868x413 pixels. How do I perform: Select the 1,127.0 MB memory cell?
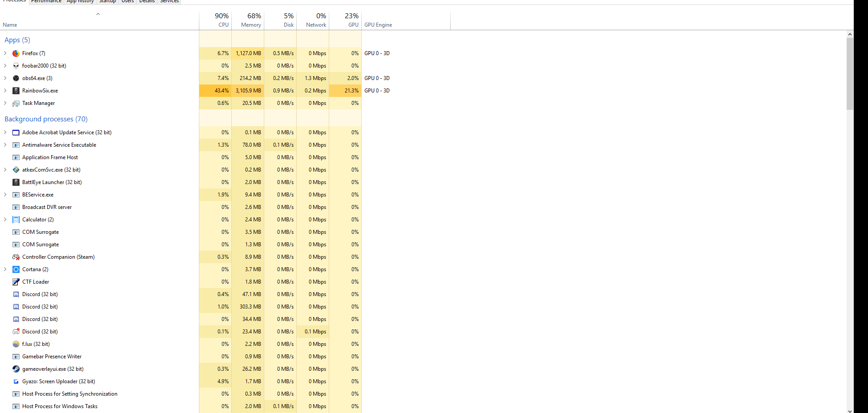click(x=248, y=53)
